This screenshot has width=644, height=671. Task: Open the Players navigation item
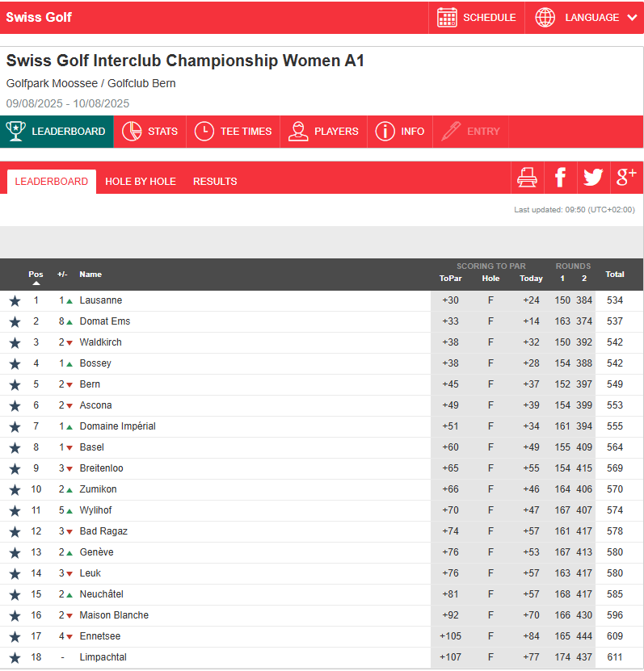coord(324,132)
